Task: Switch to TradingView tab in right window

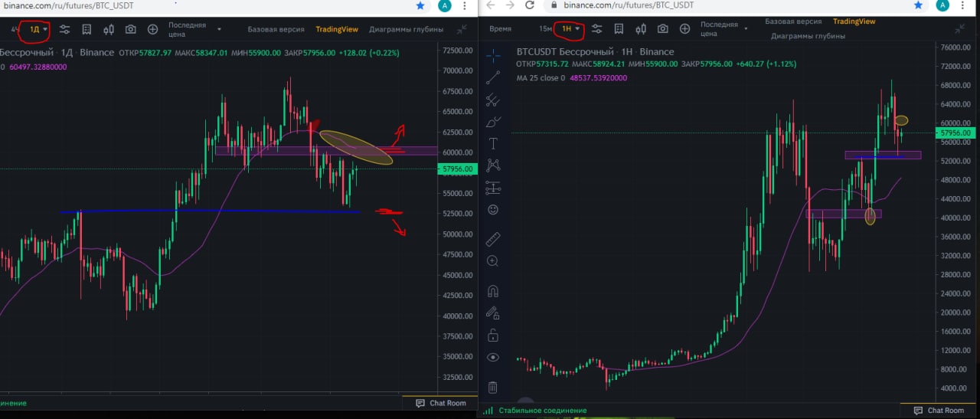Action: click(854, 21)
